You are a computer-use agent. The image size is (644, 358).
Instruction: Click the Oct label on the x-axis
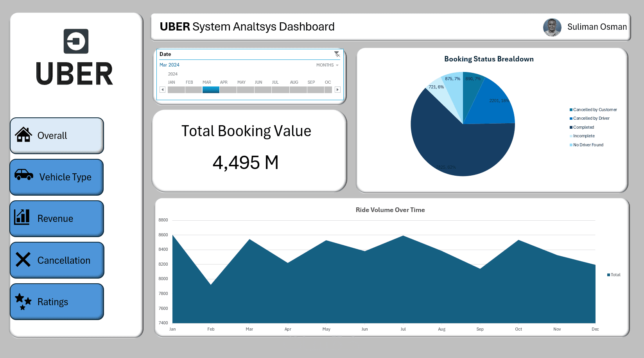(518, 329)
